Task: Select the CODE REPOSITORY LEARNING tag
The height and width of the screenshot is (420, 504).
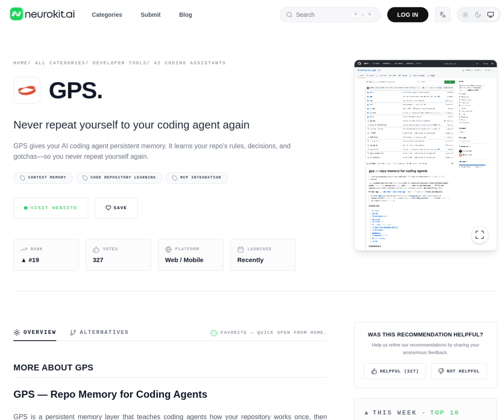Action: pyautogui.click(x=119, y=178)
